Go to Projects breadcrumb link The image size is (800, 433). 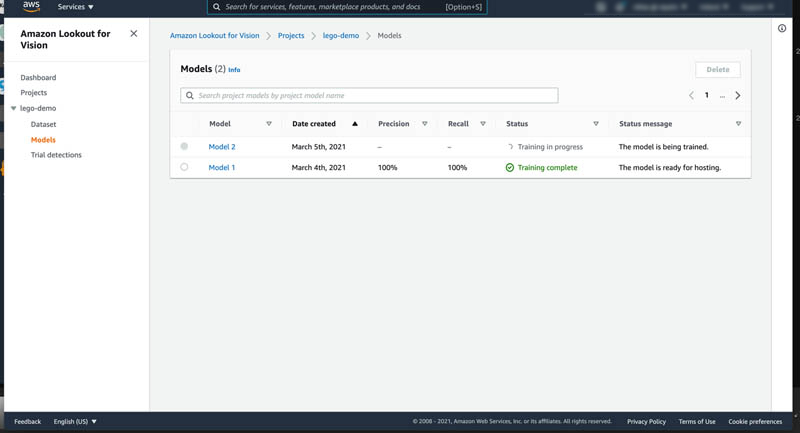pyautogui.click(x=291, y=36)
